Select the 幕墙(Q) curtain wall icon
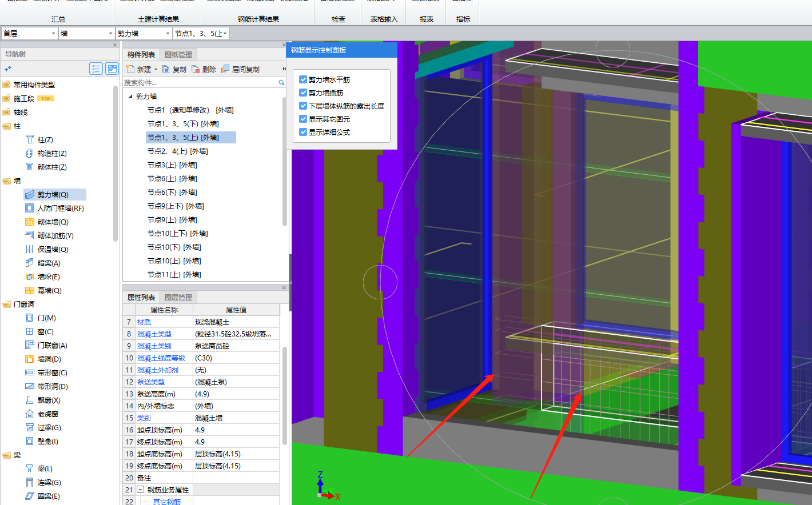Image resolution: width=812 pixels, height=505 pixels. pos(30,290)
